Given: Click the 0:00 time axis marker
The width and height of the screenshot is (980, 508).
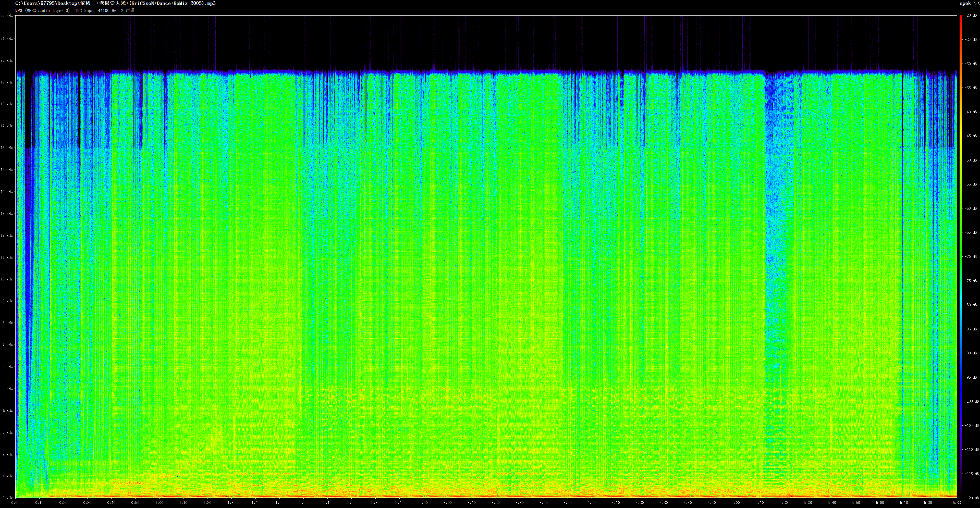Looking at the screenshot, I should click(x=16, y=503).
